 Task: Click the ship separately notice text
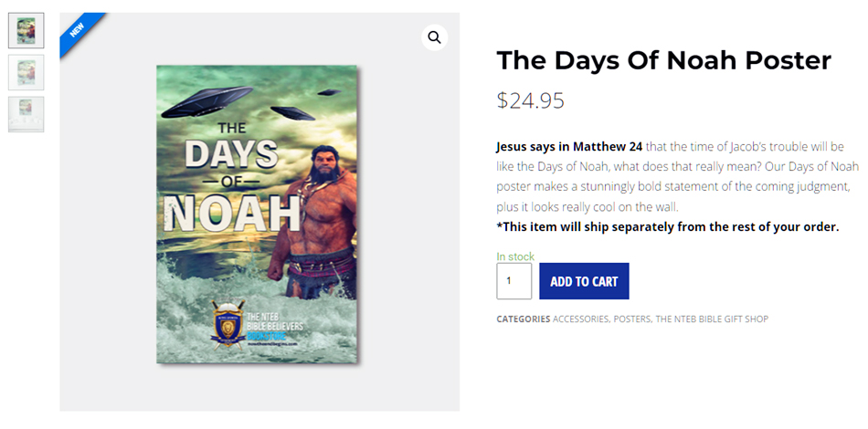coord(667,226)
